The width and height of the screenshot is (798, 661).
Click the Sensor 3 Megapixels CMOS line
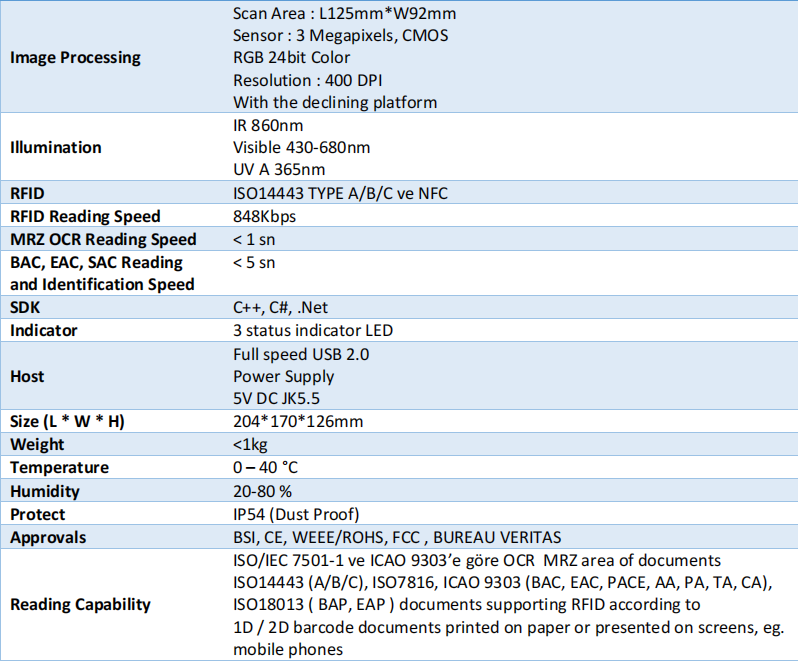(340, 36)
